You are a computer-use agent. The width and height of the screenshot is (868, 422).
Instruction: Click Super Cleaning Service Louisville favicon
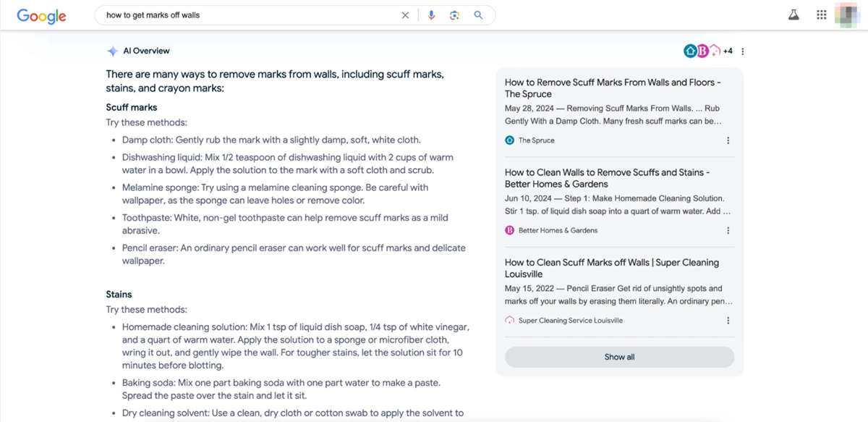509,320
